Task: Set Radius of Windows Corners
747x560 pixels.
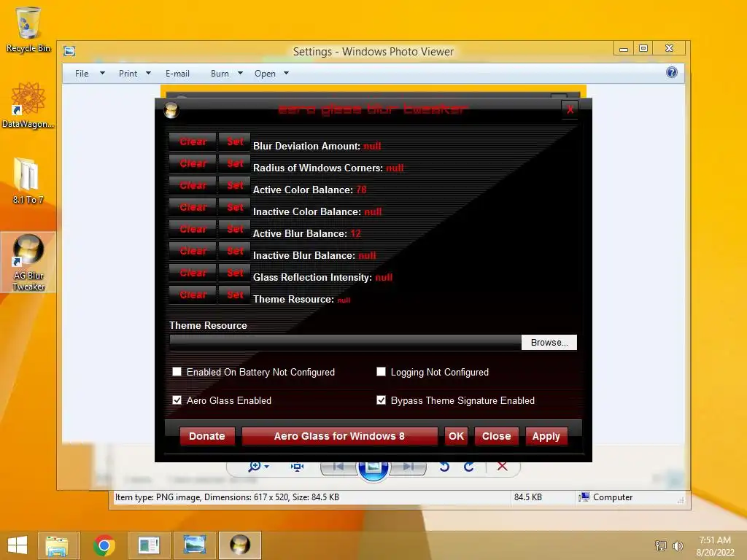Action: click(x=235, y=163)
